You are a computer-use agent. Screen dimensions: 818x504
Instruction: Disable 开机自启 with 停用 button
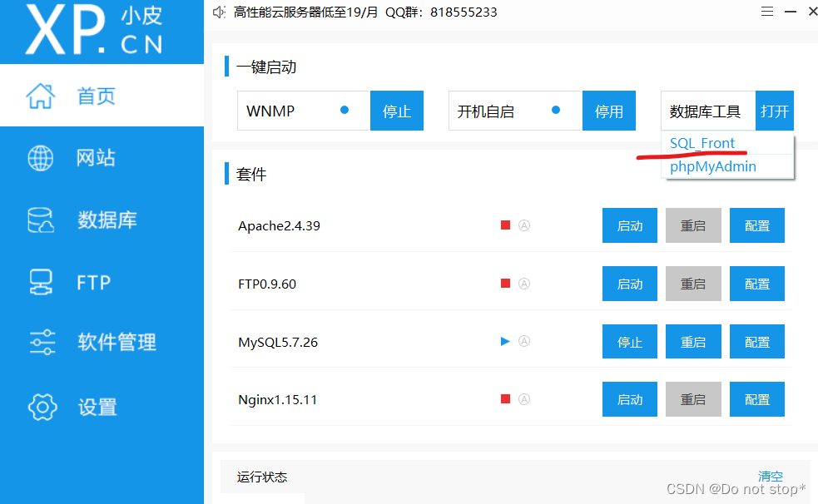tap(609, 111)
